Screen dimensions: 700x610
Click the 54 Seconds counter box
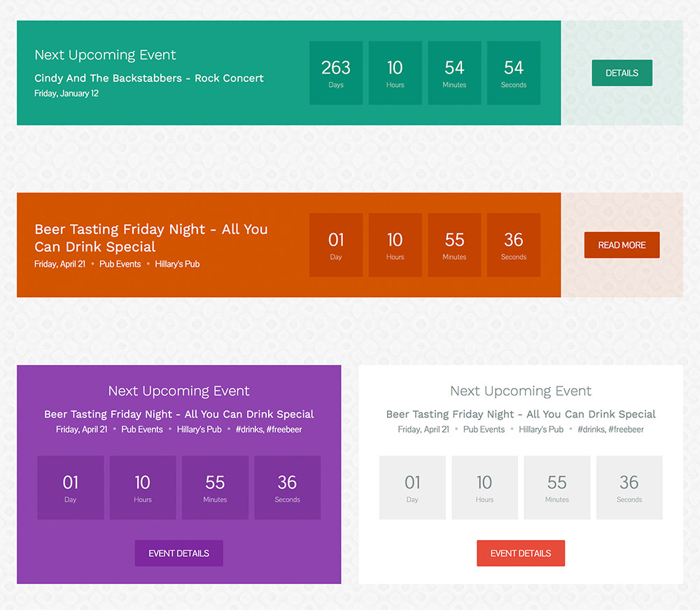click(x=514, y=73)
